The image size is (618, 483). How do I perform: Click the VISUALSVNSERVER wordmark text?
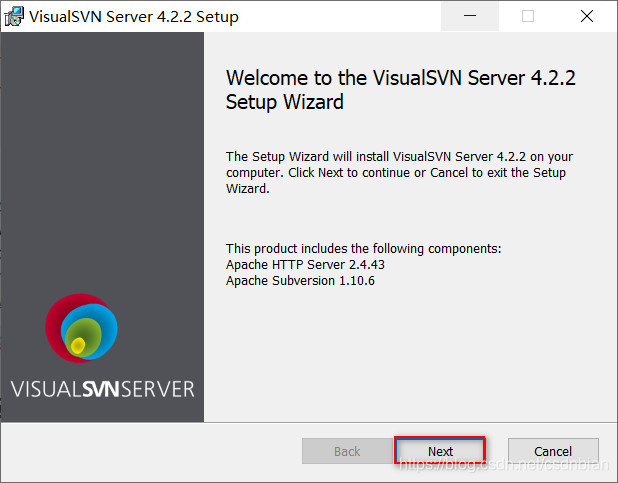102,389
